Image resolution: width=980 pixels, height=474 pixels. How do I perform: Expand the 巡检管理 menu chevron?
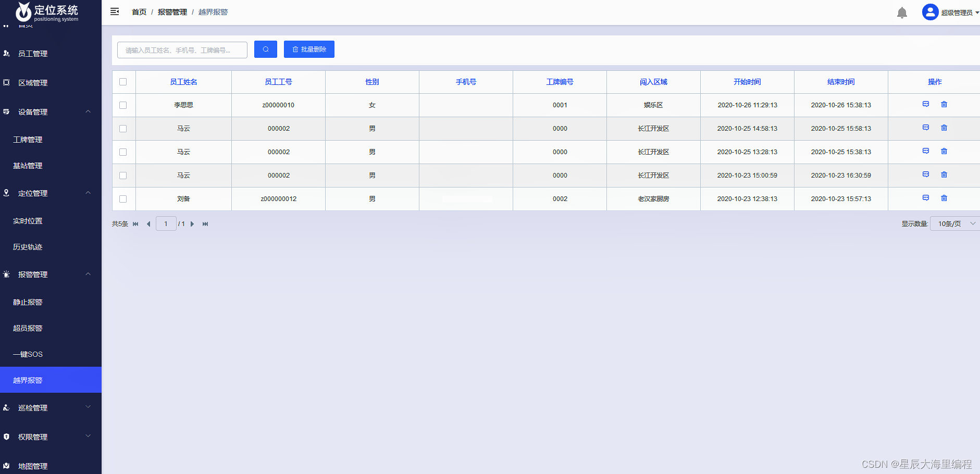click(x=88, y=407)
